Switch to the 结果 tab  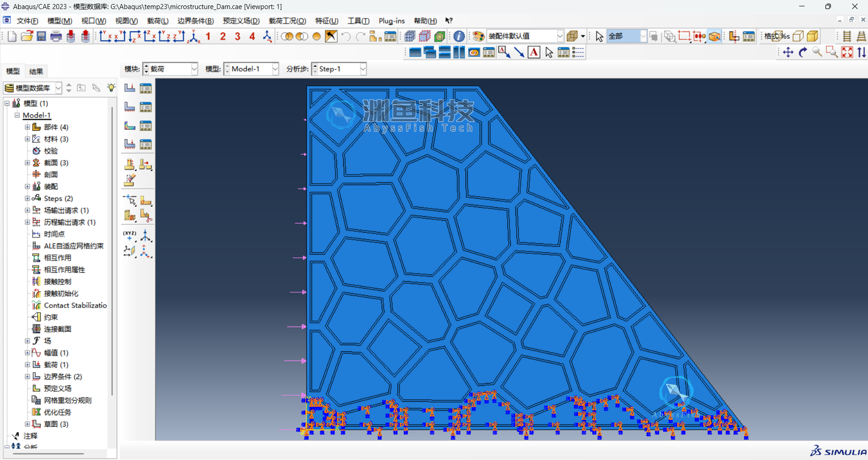pyautogui.click(x=36, y=72)
